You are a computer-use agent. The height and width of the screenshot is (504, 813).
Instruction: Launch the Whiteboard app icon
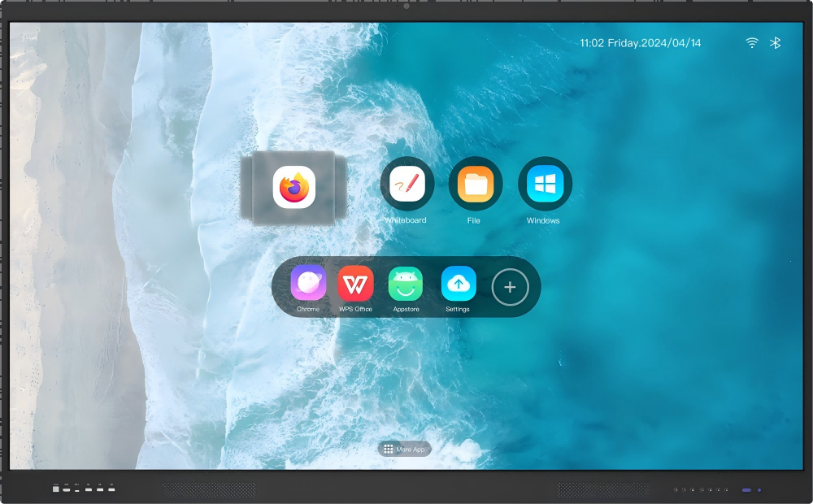coord(406,184)
